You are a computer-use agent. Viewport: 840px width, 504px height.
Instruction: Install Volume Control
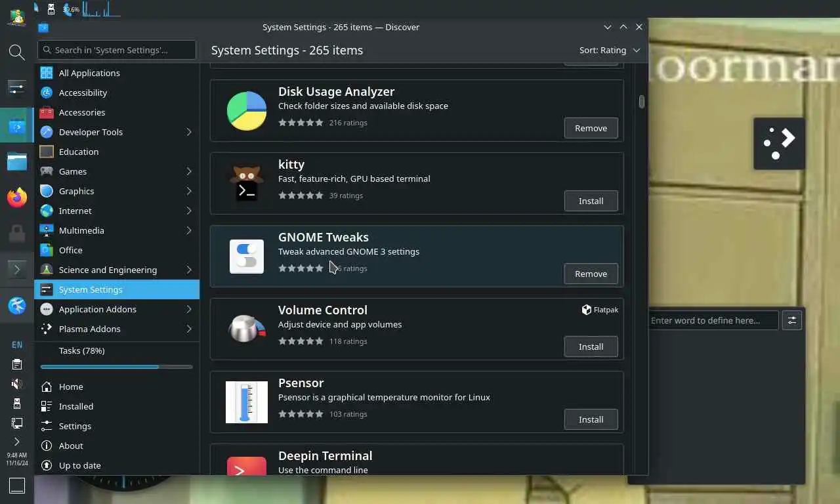pos(591,346)
